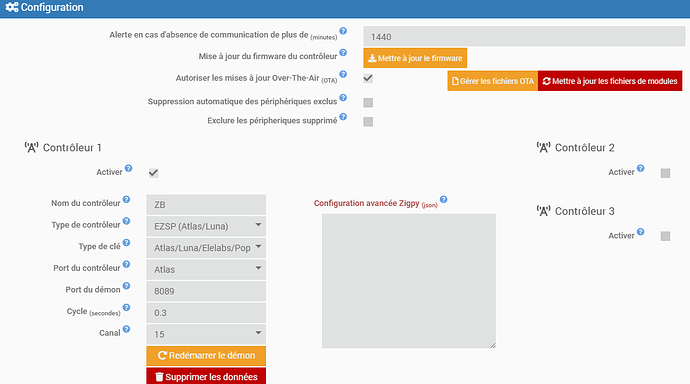Open help icon for Canal
The height and width of the screenshot is (384, 690).
[x=126, y=329]
